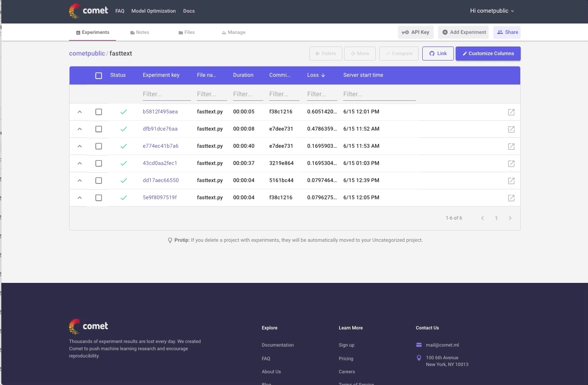Select checkbox for experiment dd17aec66550
Image resolution: width=588 pixels, height=385 pixels.
[98, 180]
